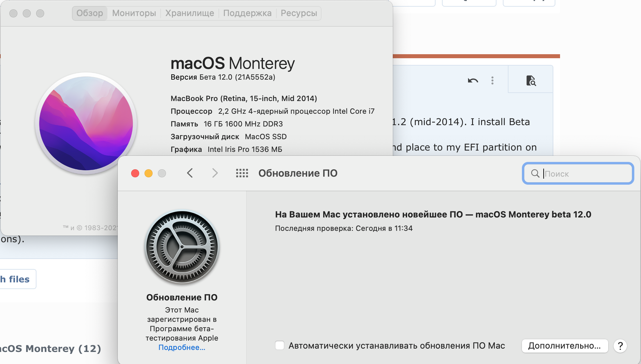The height and width of the screenshot is (364, 641).
Task: Click the Процессор Intel Core i7 line
Action: coord(273,111)
